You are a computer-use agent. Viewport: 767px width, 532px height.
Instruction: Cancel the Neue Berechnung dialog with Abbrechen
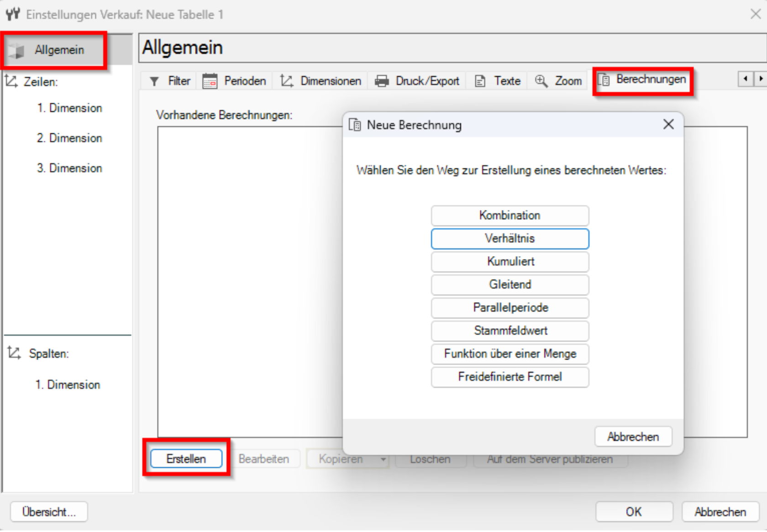[633, 437]
